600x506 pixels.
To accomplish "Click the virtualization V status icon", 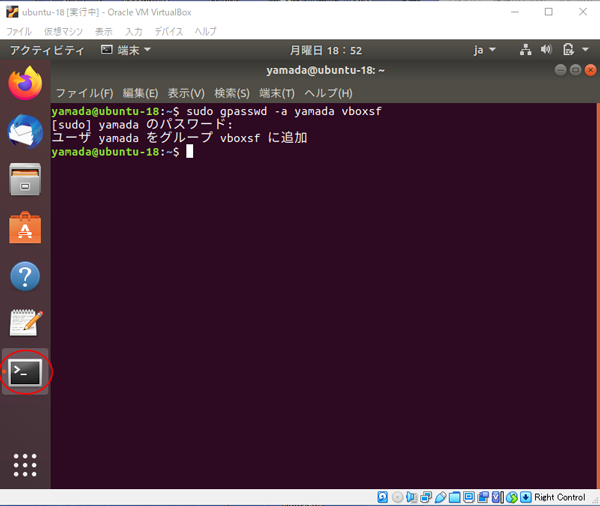I will [497, 497].
